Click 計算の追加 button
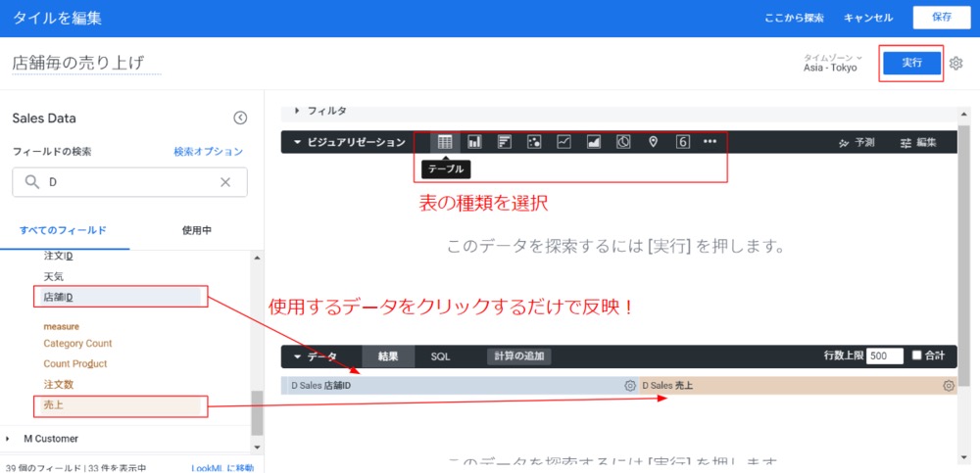The height and width of the screenshot is (473, 980). pos(518,356)
